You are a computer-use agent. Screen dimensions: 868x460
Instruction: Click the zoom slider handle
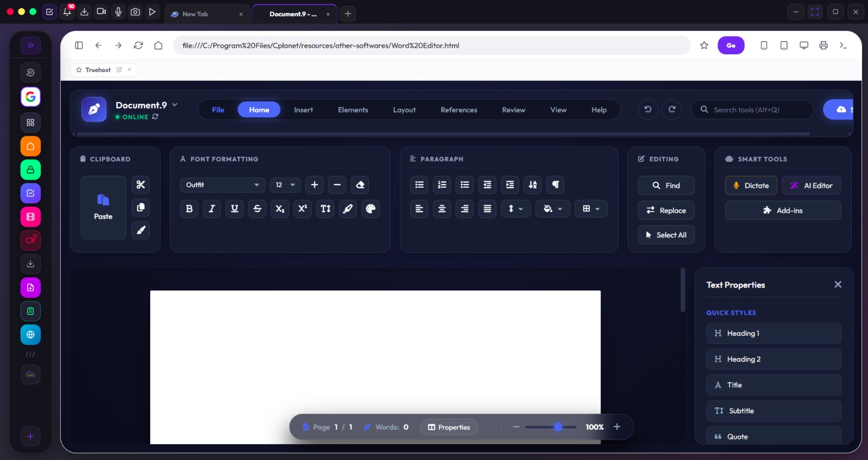(558, 427)
